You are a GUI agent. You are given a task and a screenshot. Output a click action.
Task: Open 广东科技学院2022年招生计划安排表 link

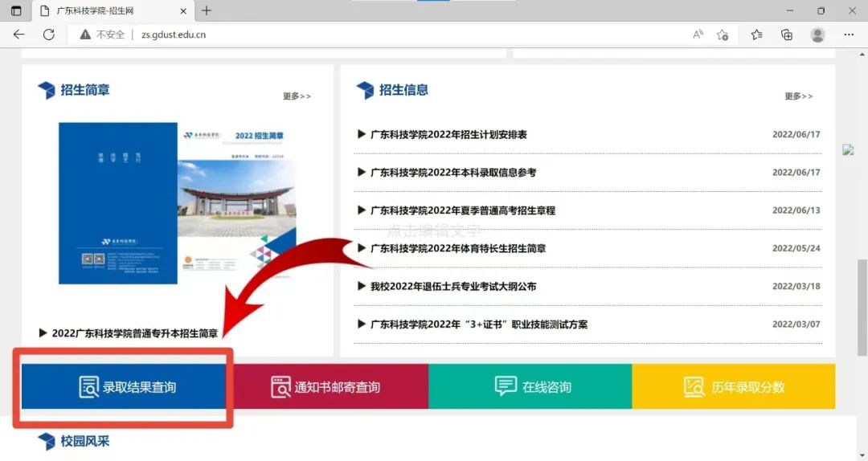click(448, 134)
